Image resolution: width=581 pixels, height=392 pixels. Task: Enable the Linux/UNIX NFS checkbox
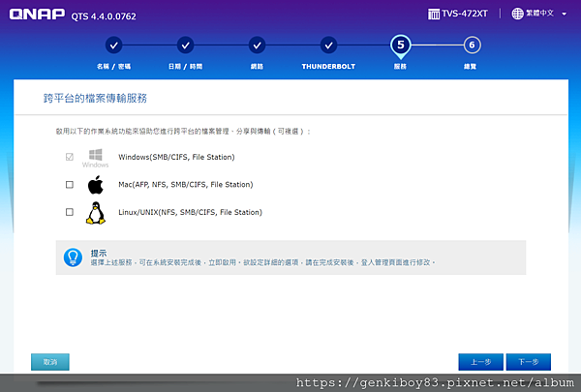click(70, 212)
